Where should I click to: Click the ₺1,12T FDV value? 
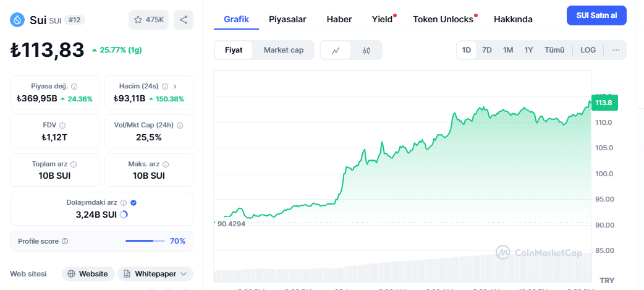coord(54,137)
